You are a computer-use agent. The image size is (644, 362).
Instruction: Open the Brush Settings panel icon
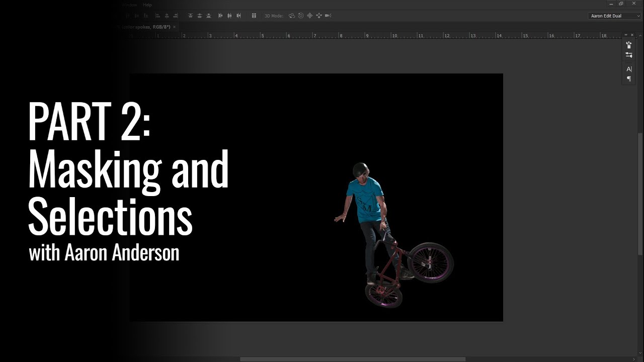coord(629,55)
